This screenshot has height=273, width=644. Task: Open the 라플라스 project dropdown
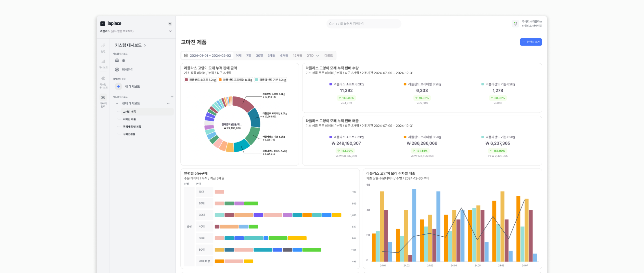pyautogui.click(x=170, y=31)
